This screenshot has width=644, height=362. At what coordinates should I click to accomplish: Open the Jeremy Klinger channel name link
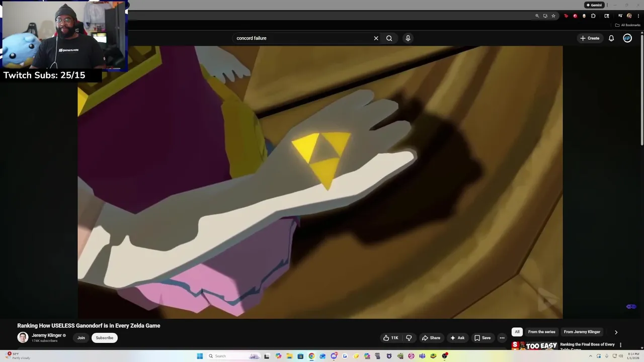pyautogui.click(x=47, y=335)
